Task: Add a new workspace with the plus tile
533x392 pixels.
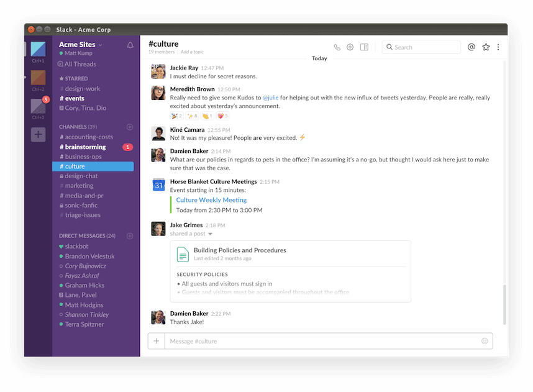Action: (x=38, y=135)
